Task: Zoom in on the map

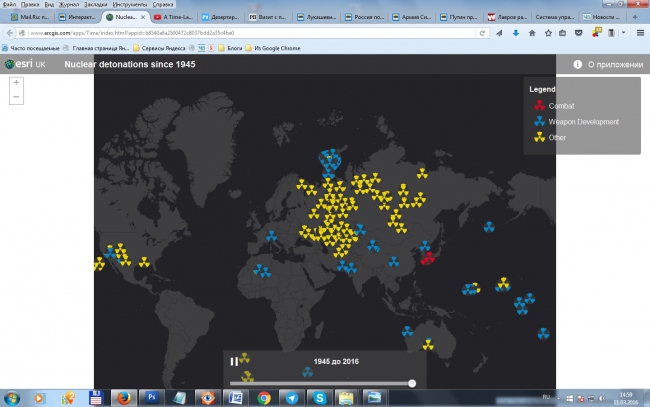Action: (16, 82)
